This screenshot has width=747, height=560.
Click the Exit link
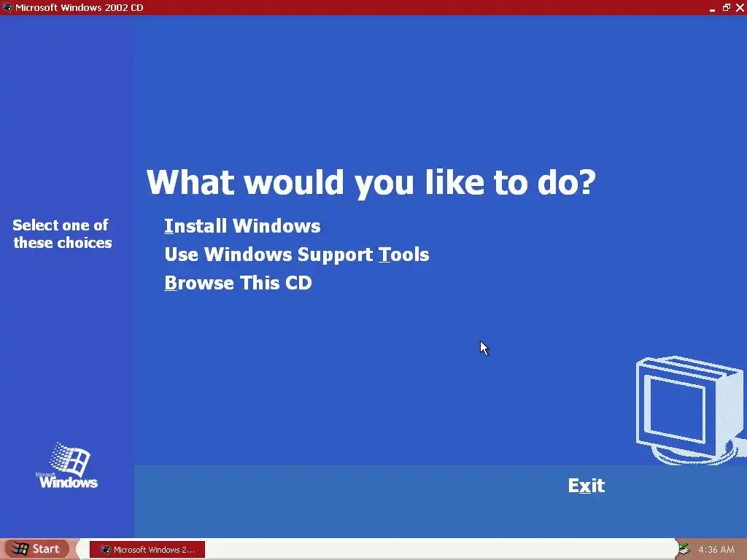coord(586,486)
